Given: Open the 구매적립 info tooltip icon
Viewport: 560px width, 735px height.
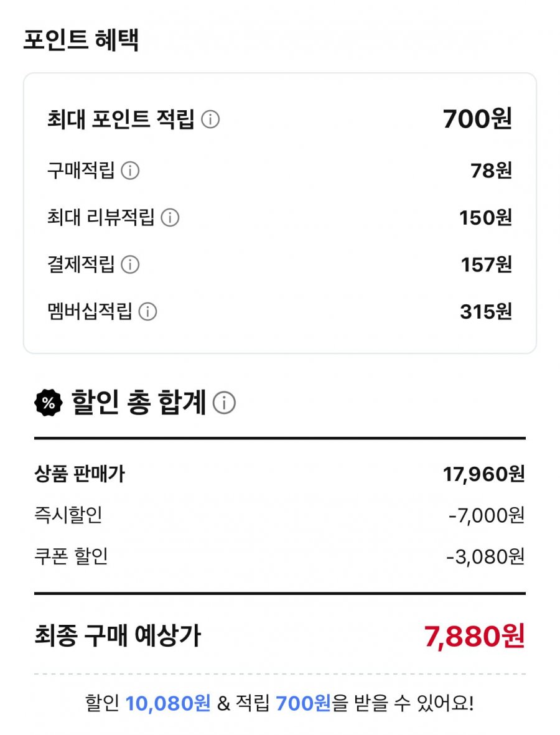Looking at the screenshot, I should [130, 171].
